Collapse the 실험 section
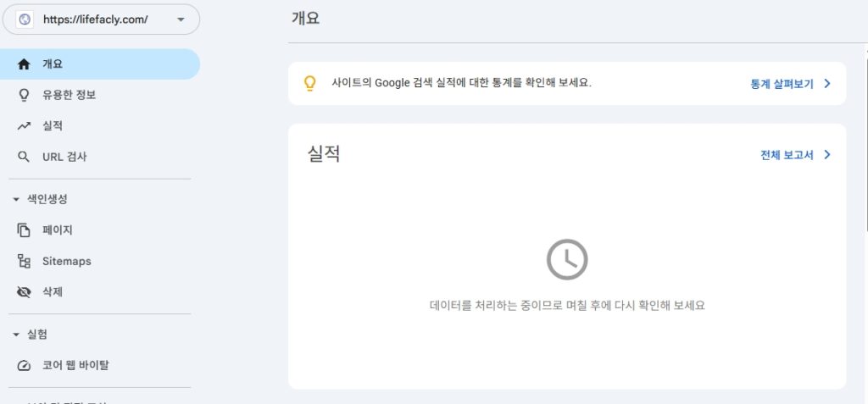The image size is (868, 404). [x=15, y=335]
